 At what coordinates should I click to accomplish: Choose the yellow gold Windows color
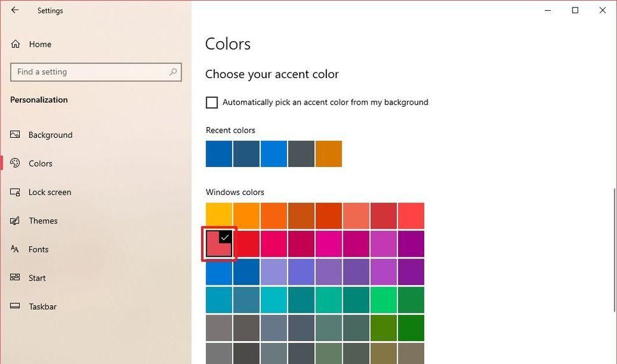(219, 216)
